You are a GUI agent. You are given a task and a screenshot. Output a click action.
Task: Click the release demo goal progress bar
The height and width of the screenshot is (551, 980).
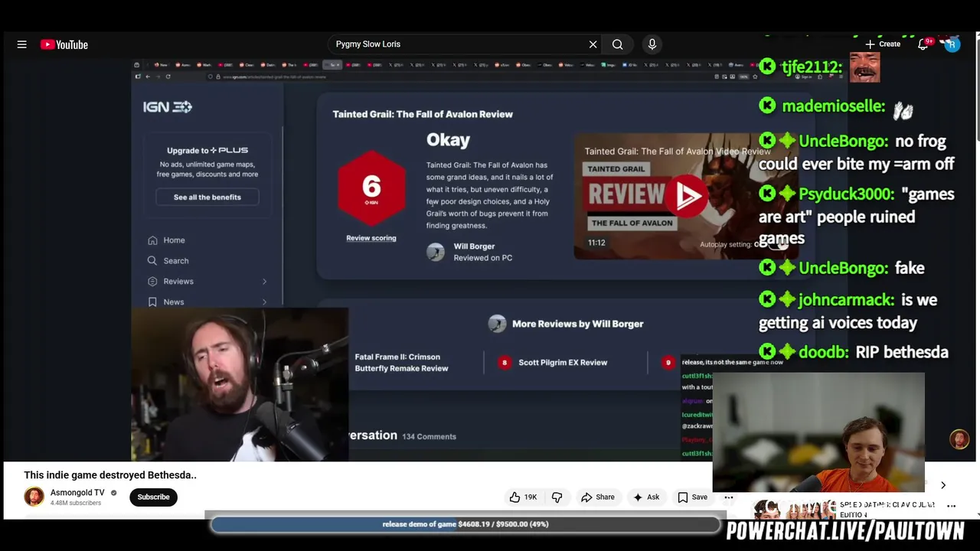(x=465, y=524)
